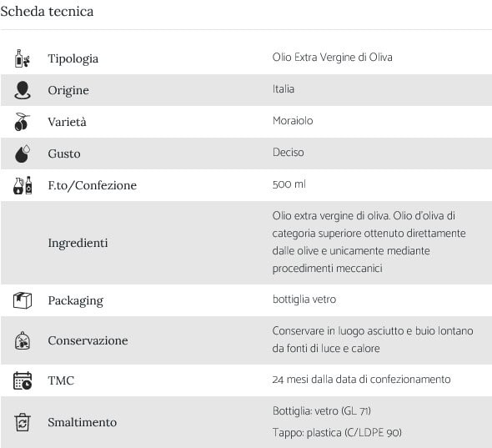The height and width of the screenshot is (448, 492).
Task: Click the box Packaging icon
Action: pyautogui.click(x=23, y=300)
